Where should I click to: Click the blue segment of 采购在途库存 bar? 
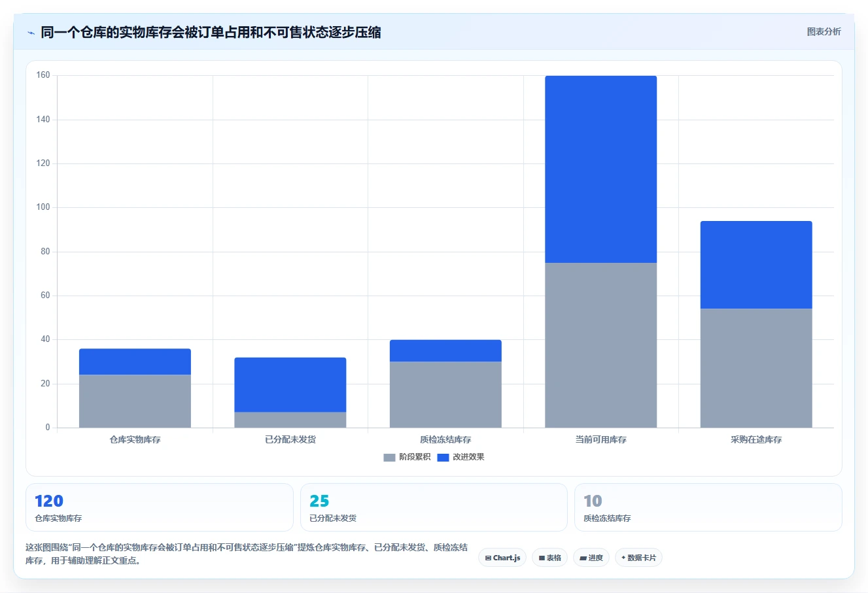click(756, 265)
